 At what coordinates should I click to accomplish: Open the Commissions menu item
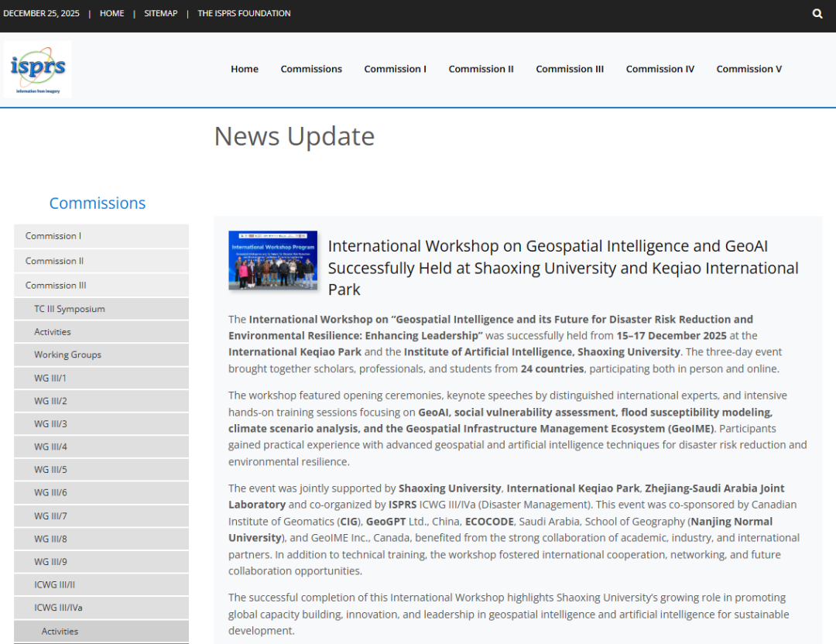click(x=311, y=69)
